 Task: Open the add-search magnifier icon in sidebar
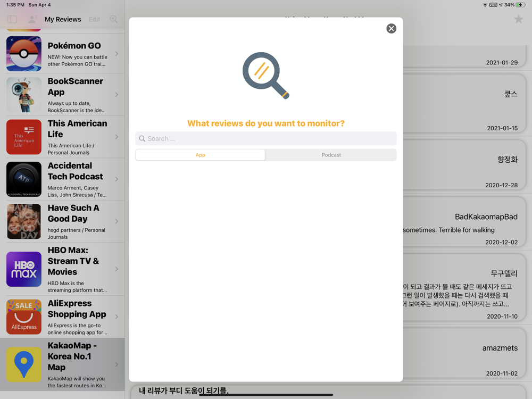(x=113, y=19)
